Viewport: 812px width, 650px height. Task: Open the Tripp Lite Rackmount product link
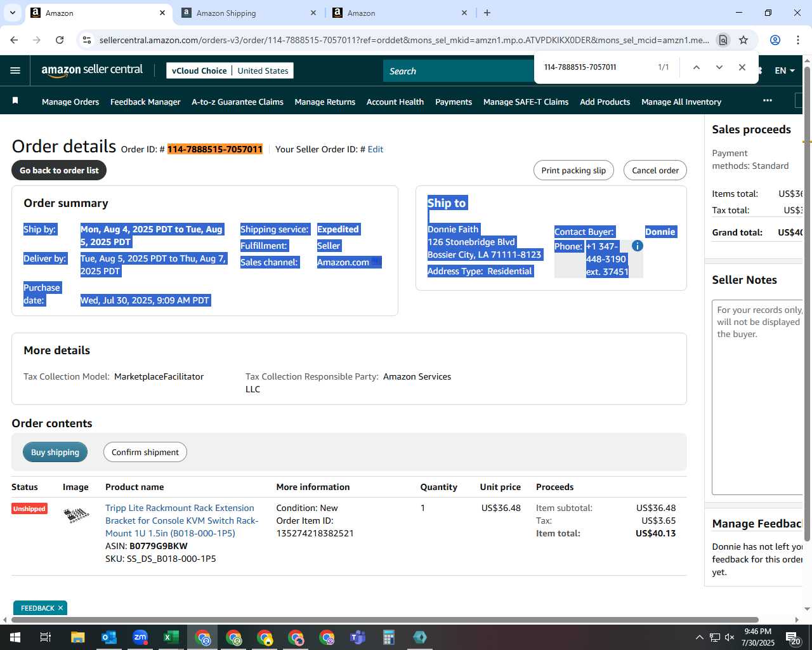click(182, 521)
